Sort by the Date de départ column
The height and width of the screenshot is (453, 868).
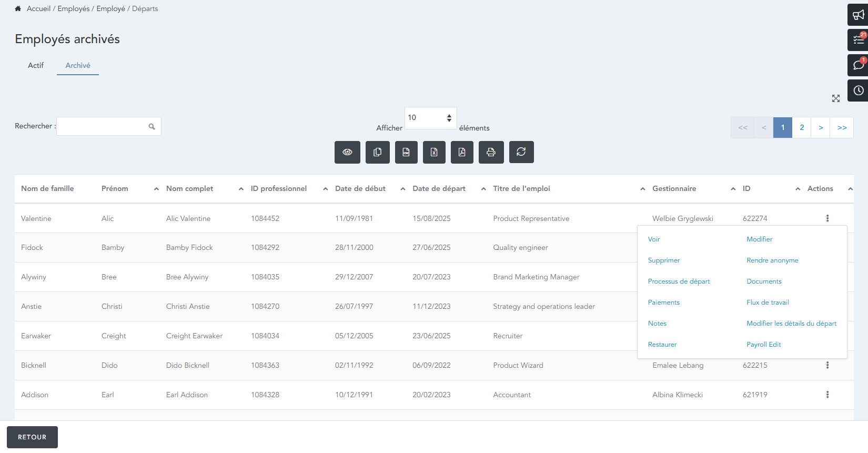(439, 188)
